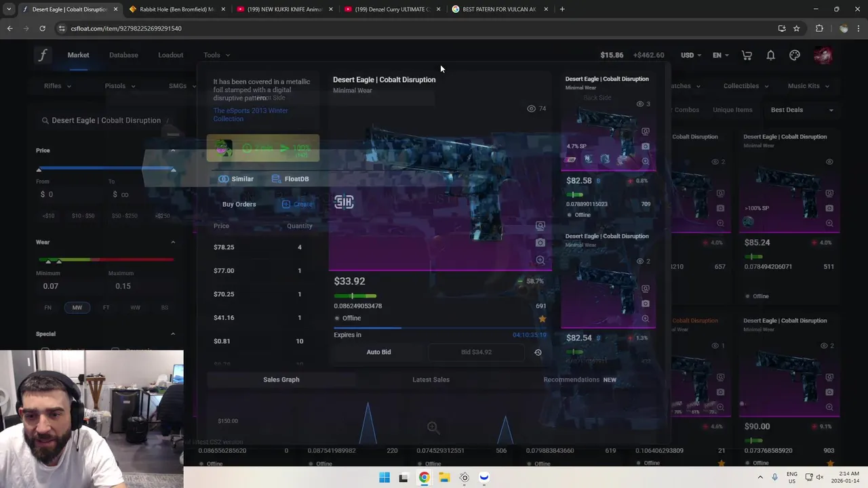This screenshot has width=868, height=488.
Task: Open the shopping cart
Action: (x=747, y=56)
